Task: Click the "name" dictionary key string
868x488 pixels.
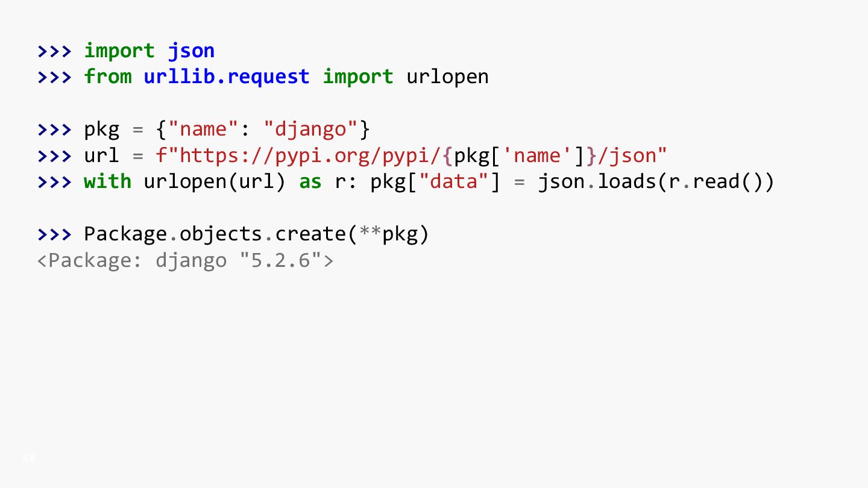Action: (204, 130)
